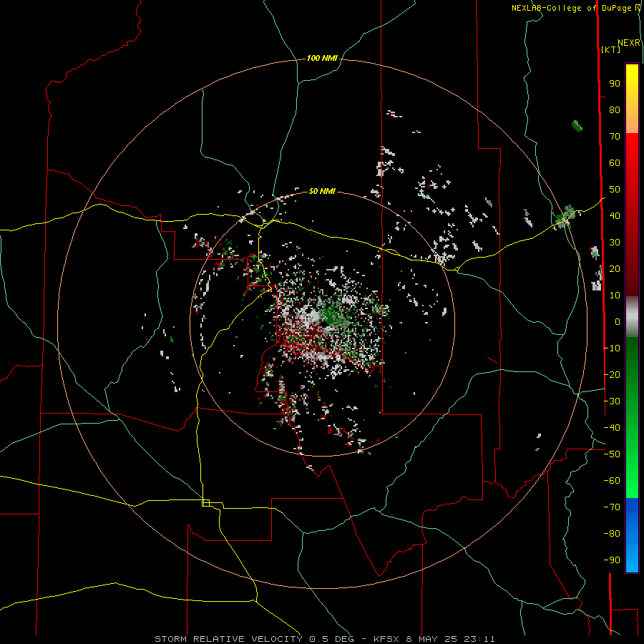Click the blue bottom segment of color scale
The width and height of the screenshot is (644, 644).
632,535
